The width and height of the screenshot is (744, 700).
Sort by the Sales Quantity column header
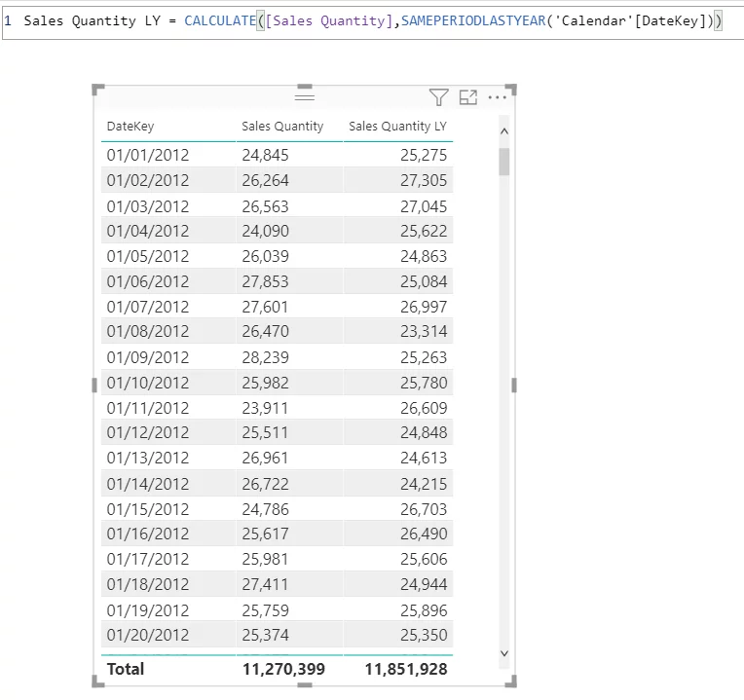(x=282, y=127)
